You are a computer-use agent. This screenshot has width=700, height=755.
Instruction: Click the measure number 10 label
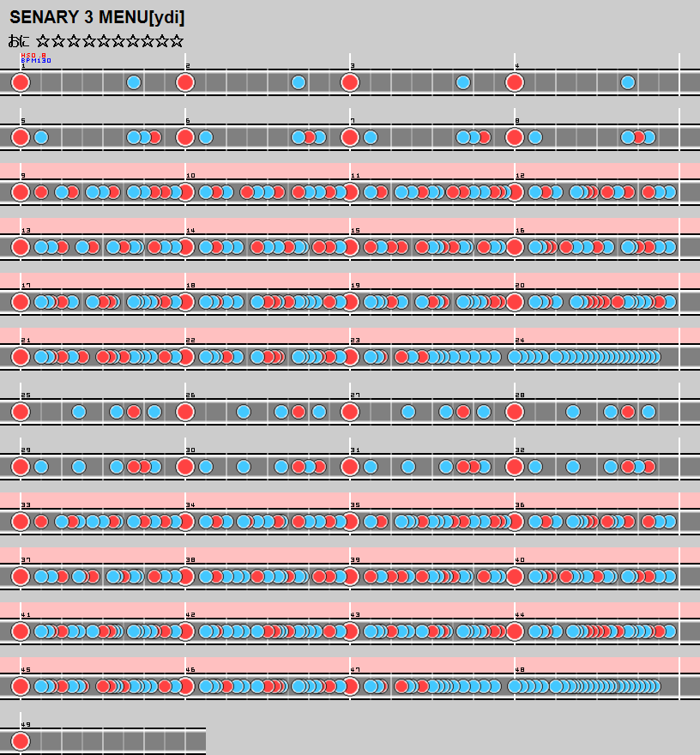coord(190,176)
